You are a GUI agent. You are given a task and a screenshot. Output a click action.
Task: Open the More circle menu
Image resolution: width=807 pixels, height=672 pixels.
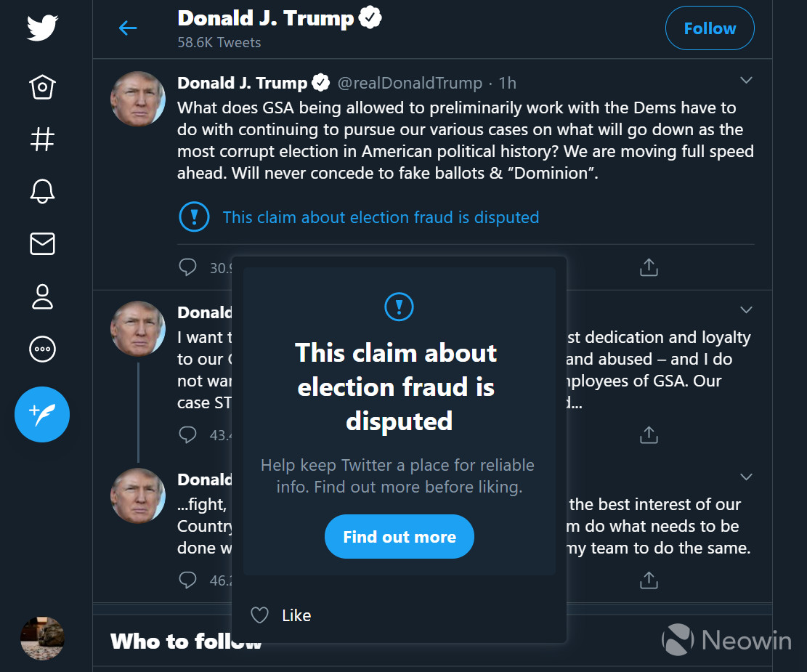pos(42,349)
